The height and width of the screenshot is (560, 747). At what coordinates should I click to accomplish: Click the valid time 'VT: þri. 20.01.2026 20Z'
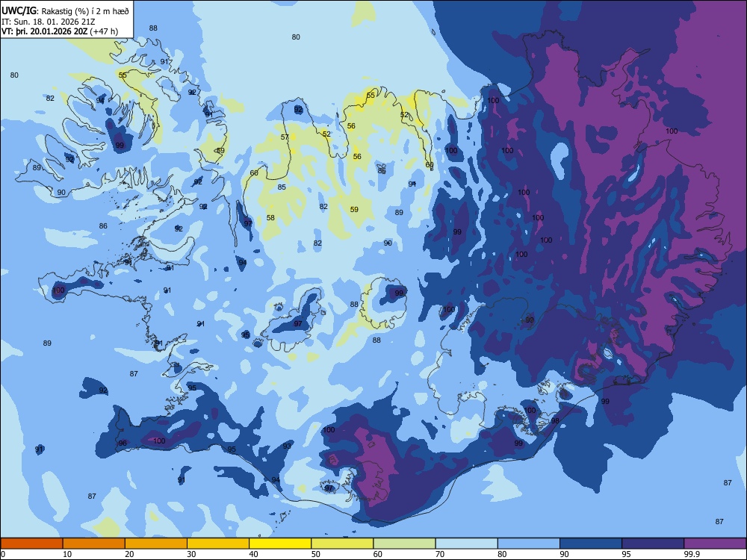44,31
